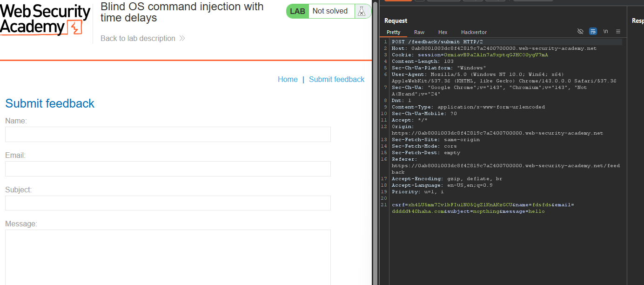Click the LAB Not solved status badge
Image resolution: width=644 pixels, height=285 pixels.
click(329, 11)
